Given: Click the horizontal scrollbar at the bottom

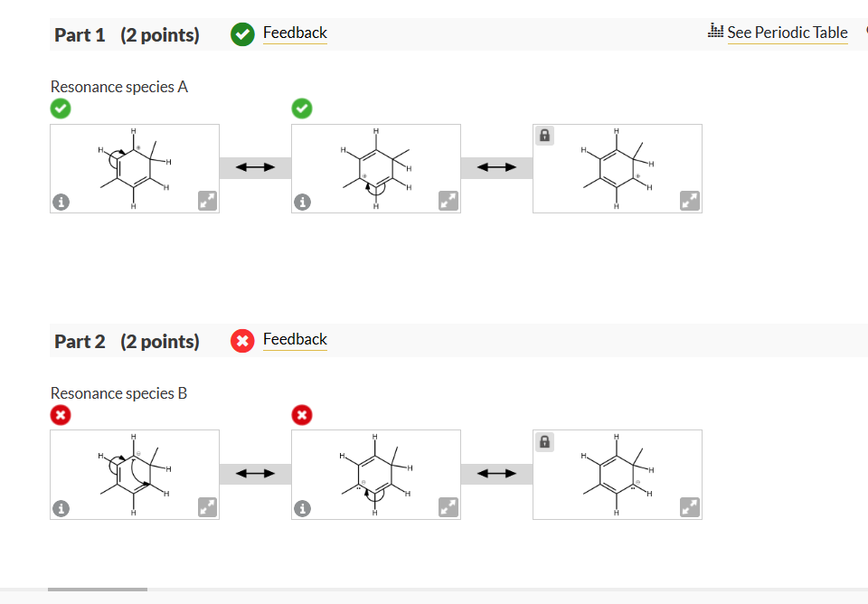Looking at the screenshot, I should tap(97, 588).
